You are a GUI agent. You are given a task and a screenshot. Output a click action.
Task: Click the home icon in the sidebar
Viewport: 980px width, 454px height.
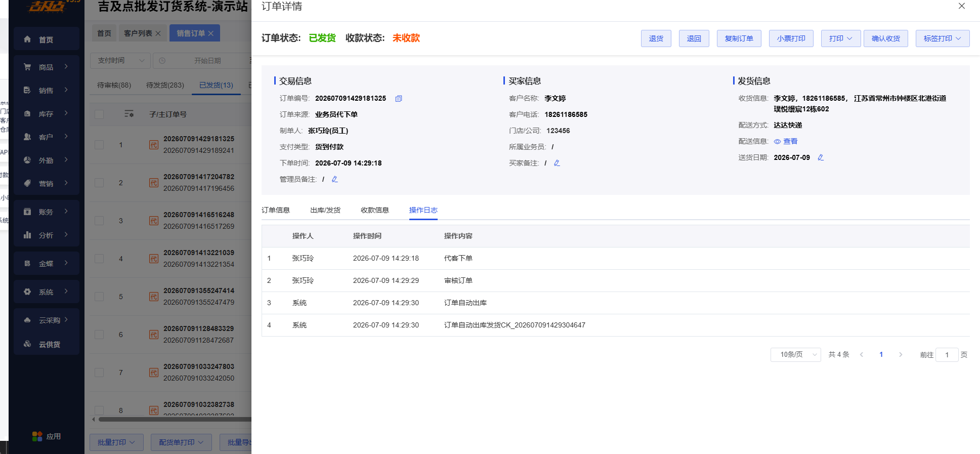pos(27,39)
